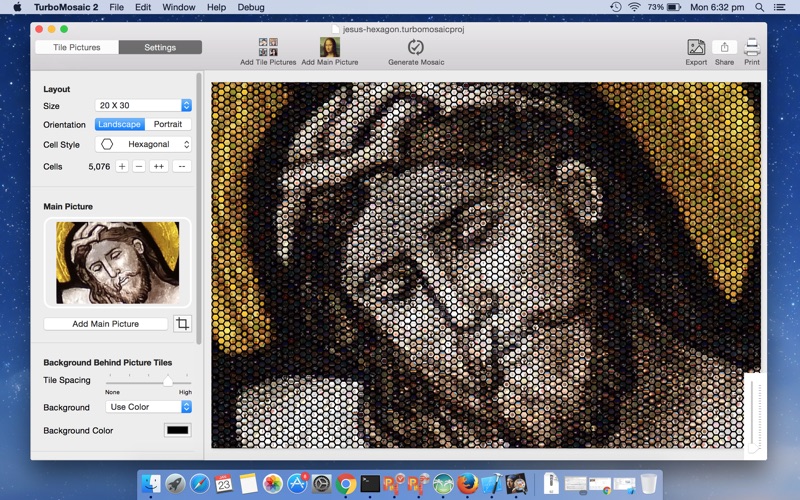Open Terminal in the dock

coord(370,483)
